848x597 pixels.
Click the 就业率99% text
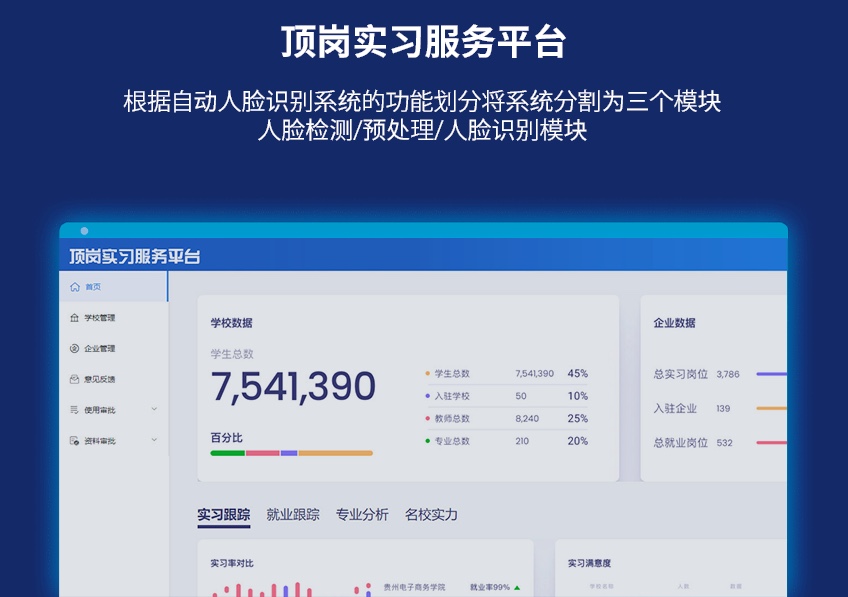(x=490, y=587)
